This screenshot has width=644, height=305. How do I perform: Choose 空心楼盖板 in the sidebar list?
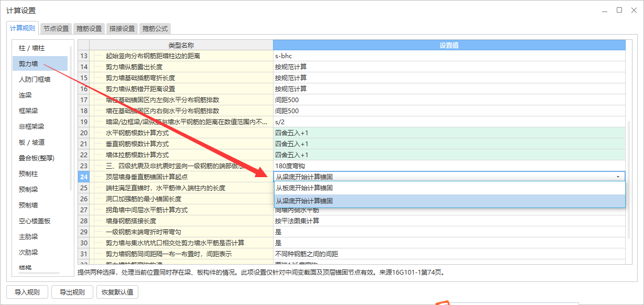[x=40, y=221]
